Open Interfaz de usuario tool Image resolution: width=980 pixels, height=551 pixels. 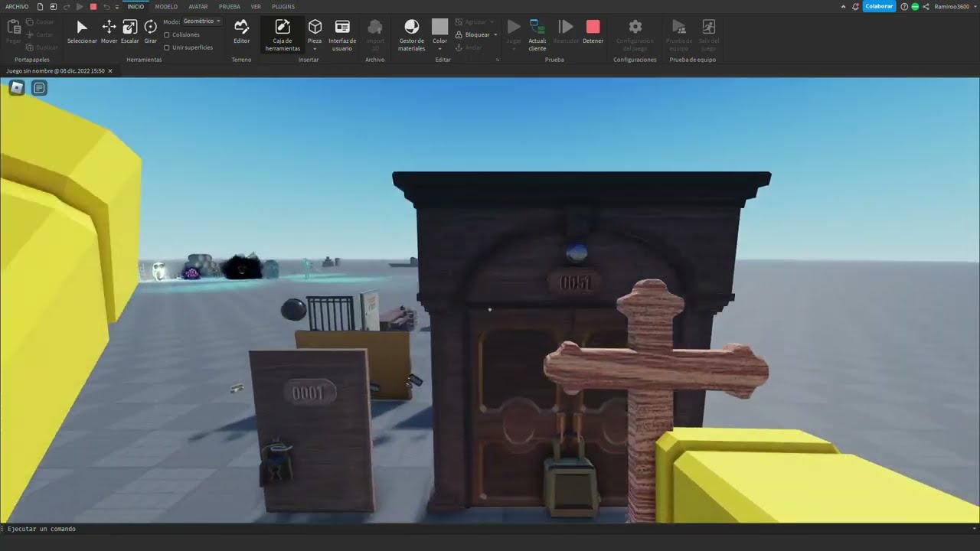click(x=342, y=35)
